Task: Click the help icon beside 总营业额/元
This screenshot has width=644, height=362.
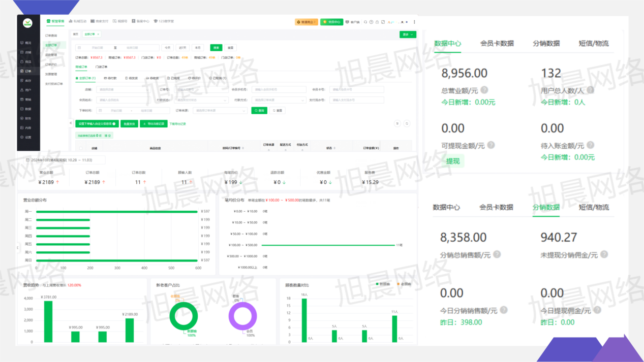Action: tap(484, 90)
